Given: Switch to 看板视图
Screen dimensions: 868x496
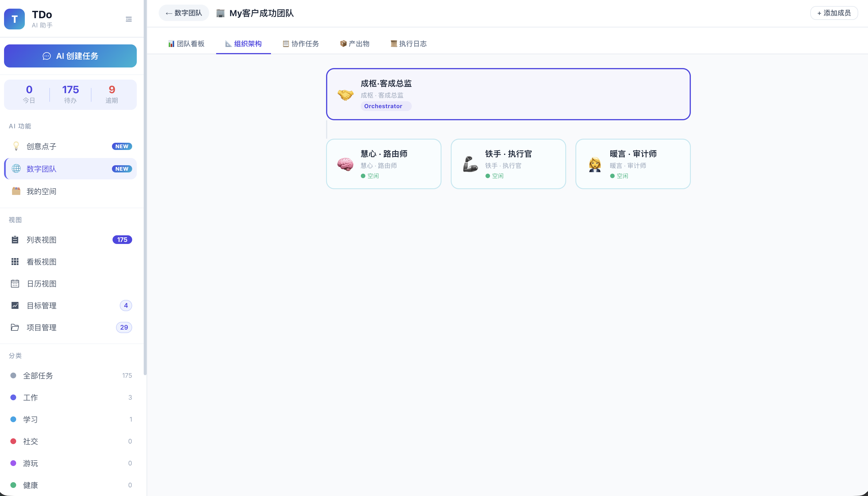Looking at the screenshot, I should (70, 262).
